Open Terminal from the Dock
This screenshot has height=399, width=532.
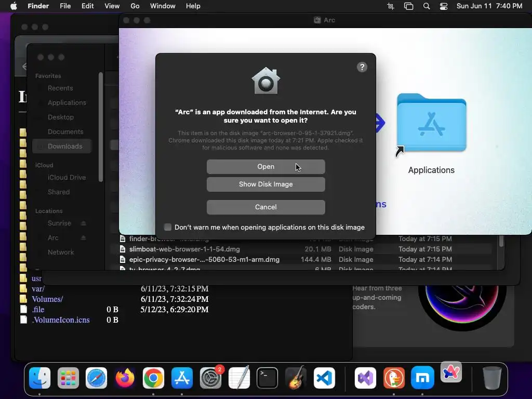point(268,378)
